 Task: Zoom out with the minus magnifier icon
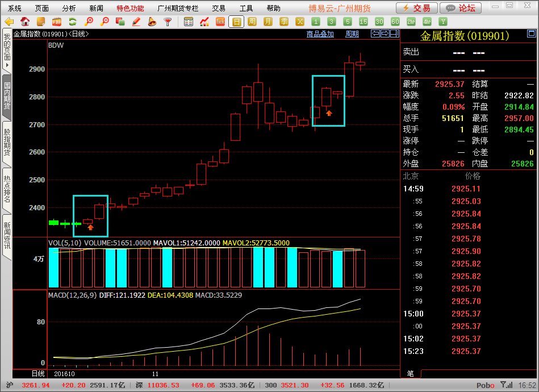105,22
